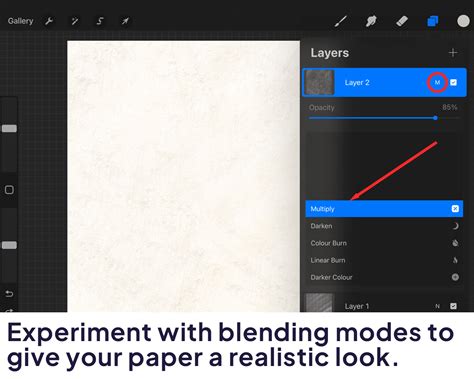The width and height of the screenshot is (474, 379).
Task: Toggle Layer 2 visibility checkbox
Action: click(453, 82)
